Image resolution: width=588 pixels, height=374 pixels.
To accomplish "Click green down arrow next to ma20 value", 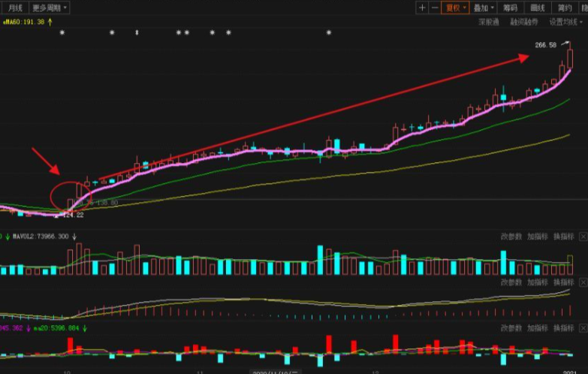I will pyautogui.click(x=85, y=328).
